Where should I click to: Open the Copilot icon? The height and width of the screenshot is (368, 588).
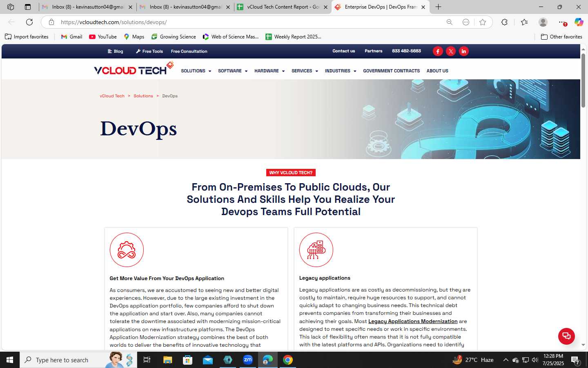click(579, 22)
